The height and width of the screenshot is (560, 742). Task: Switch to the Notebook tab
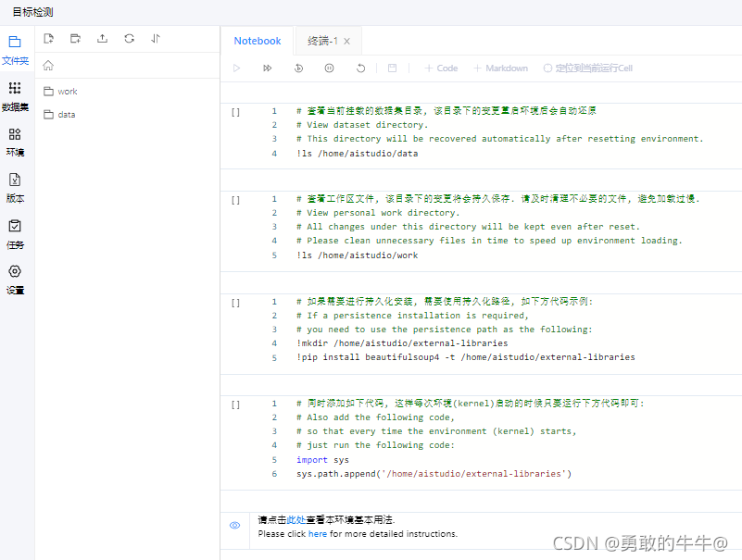click(x=258, y=41)
